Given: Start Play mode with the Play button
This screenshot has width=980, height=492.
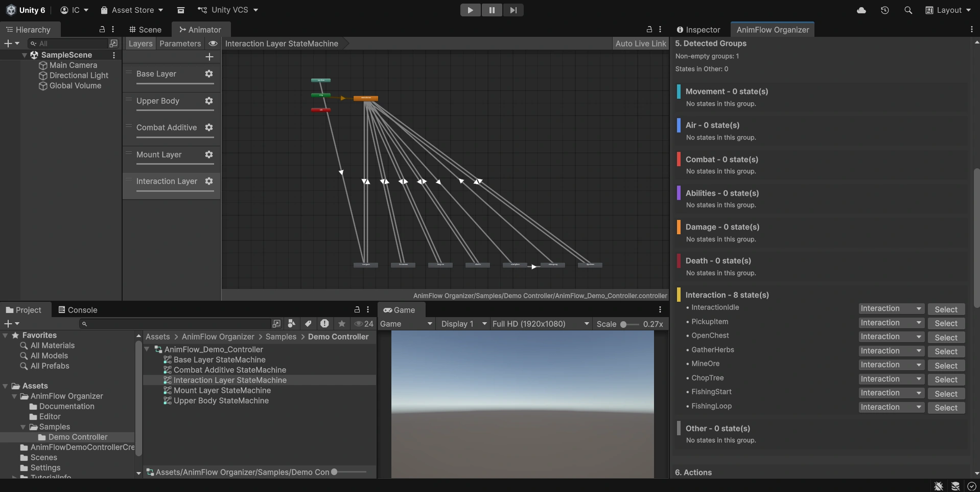Looking at the screenshot, I should click(470, 10).
